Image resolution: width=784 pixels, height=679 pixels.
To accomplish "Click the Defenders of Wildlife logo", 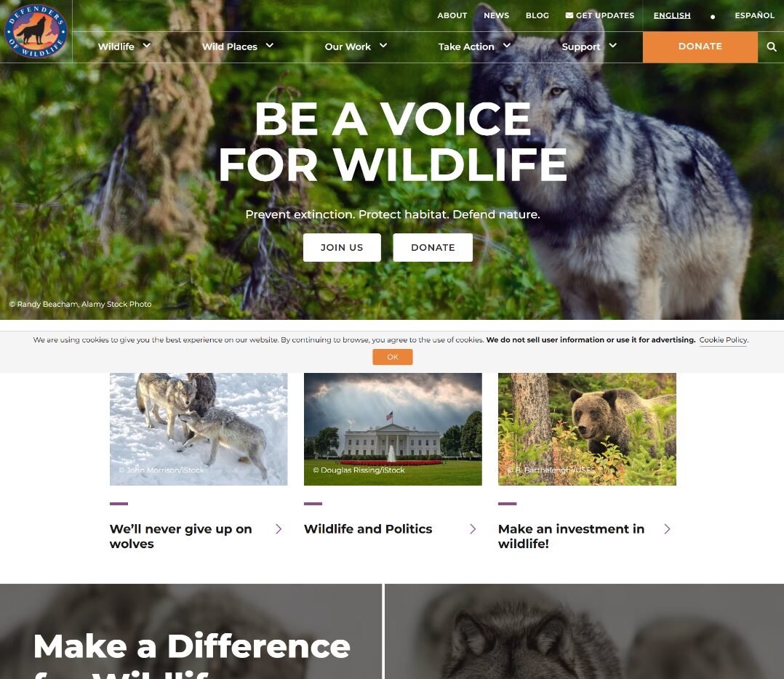I will [36, 31].
